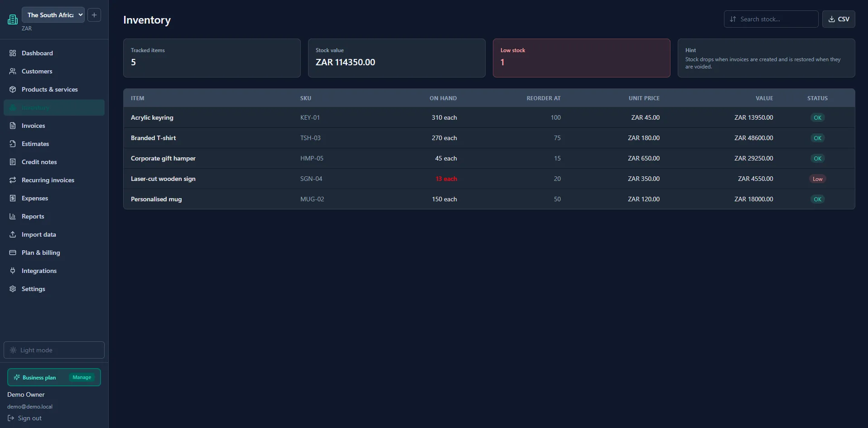Open the Inventory menu item
This screenshot has width=868, height=428.
click(x=54, y=107)
